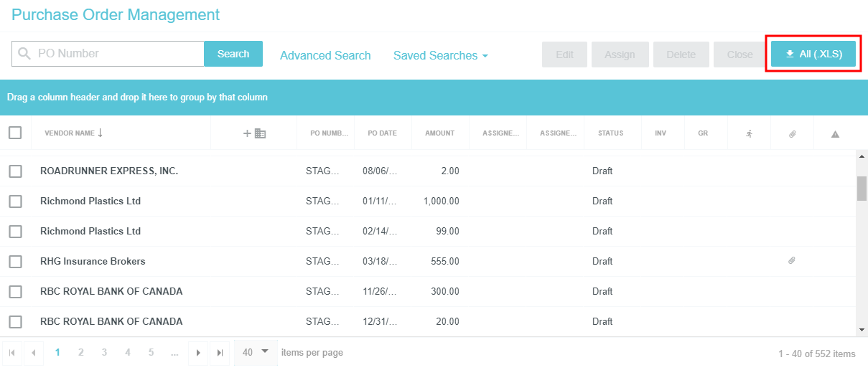Open the items per page dropdown
The width and height of the screenshot is (868, 370).
tap(255, 352)
